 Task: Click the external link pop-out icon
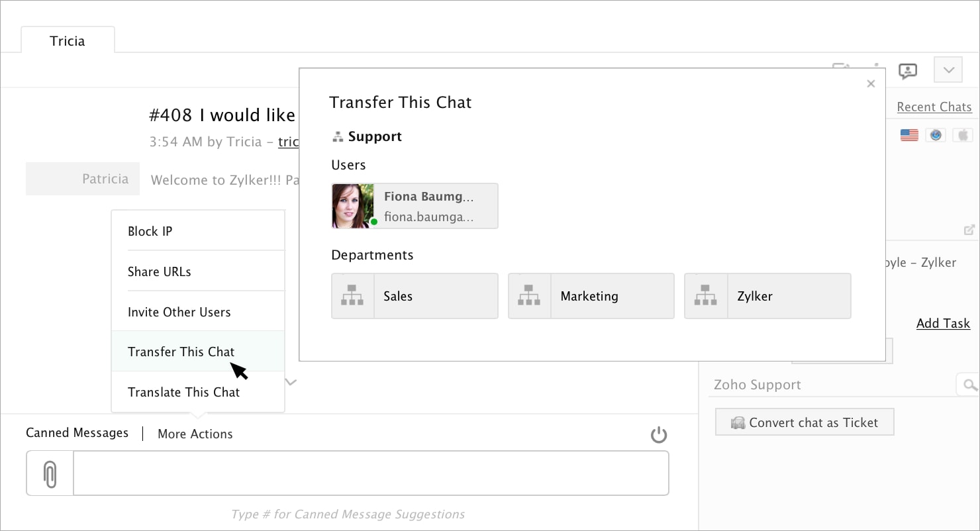[x=969, y=230]
